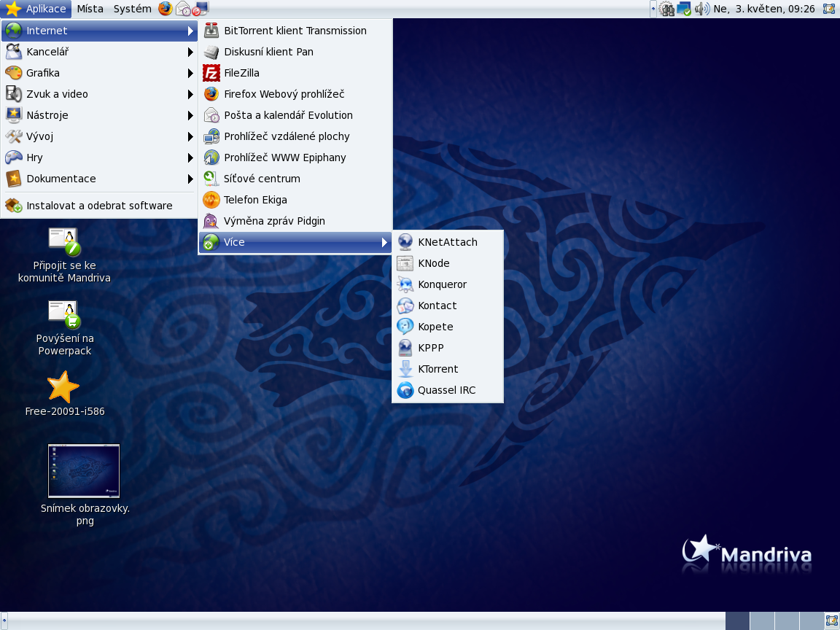840x630 pixels.
Task: Expand the Grafika submenu
Action: coord(100,73)
